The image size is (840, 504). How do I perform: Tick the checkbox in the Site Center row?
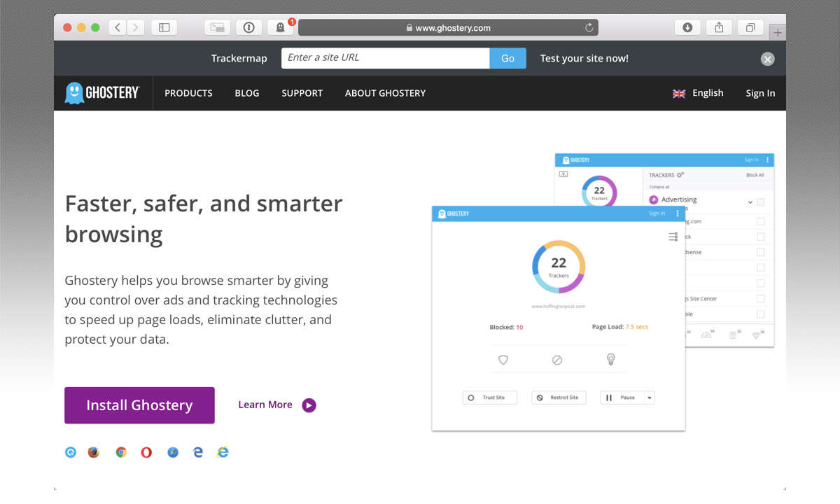[x=761, y=299]
